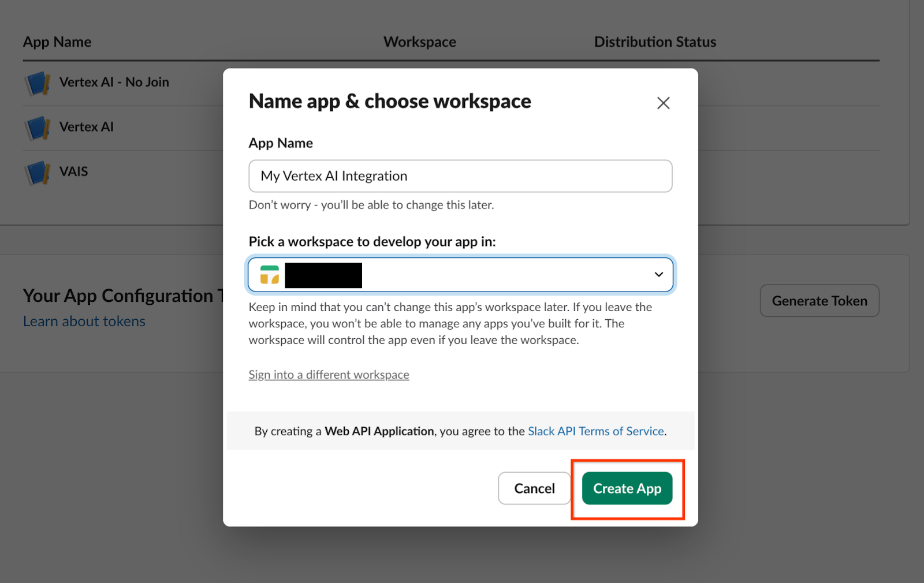Click the 'Workspace' column header
Image resolution: width=924 pixels, height=583 pixels.
[420, 42]
